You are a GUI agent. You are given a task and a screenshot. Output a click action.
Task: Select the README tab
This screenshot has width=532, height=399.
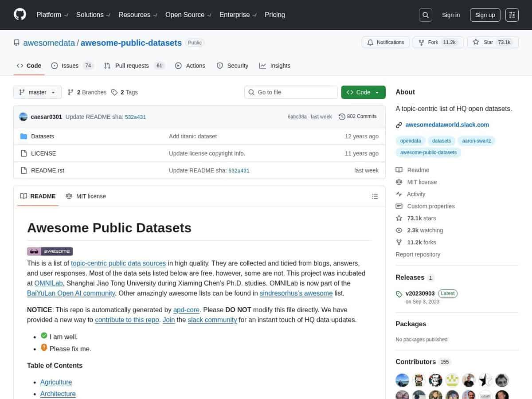[x=38, y=196]
